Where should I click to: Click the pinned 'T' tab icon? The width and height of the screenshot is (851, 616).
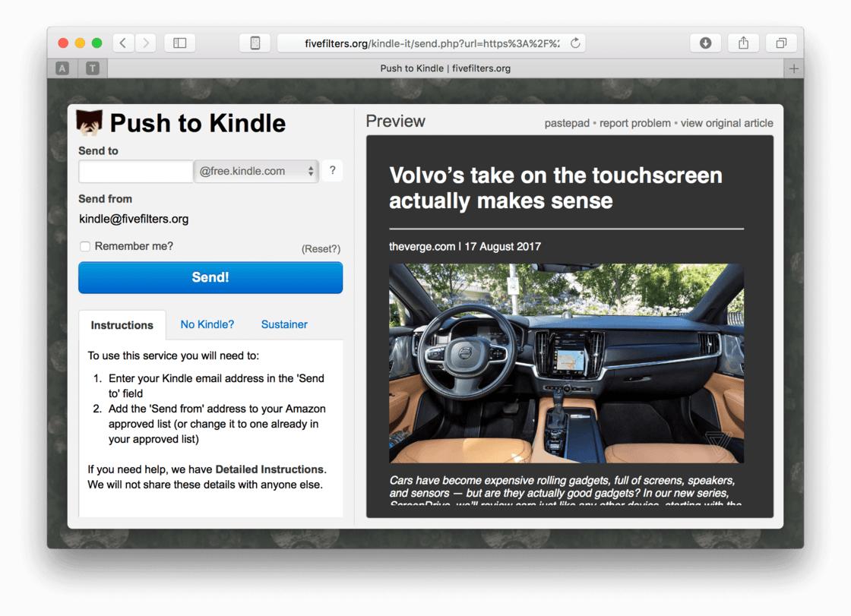93,68
